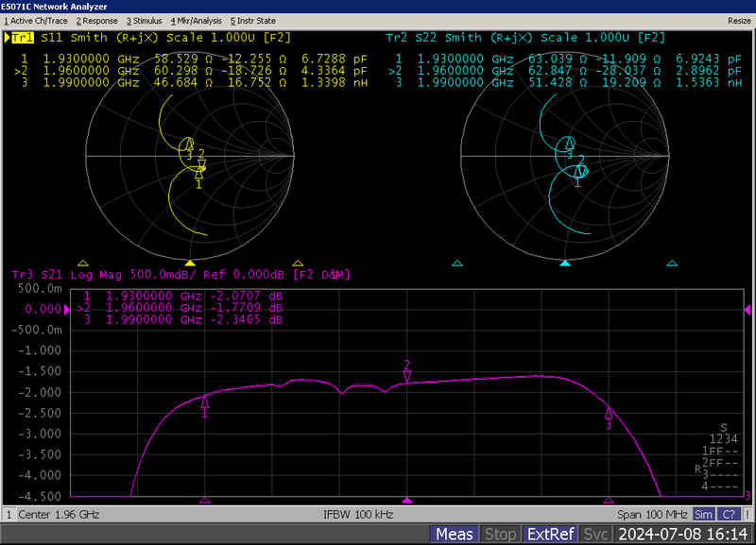This screenshot has width=756, height=545.
Task: Click the Resize button at top right
Action: (738, 20)
